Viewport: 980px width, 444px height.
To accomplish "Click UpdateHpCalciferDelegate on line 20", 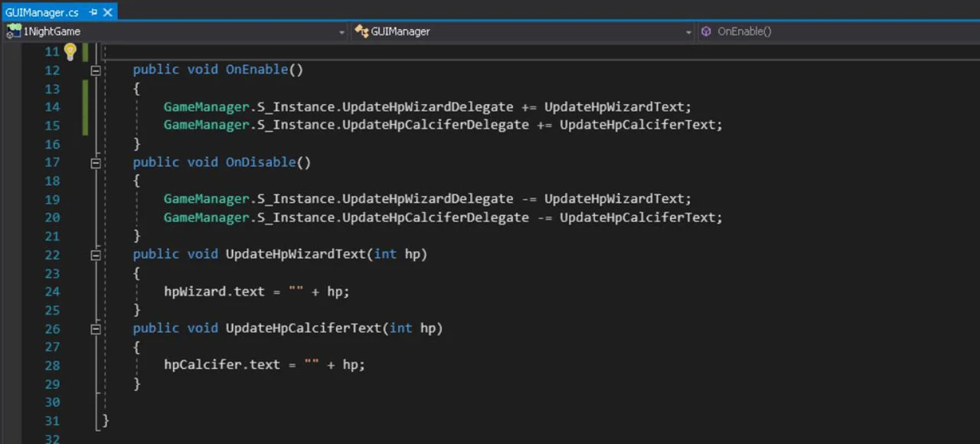I will click(x=435, y=217).
